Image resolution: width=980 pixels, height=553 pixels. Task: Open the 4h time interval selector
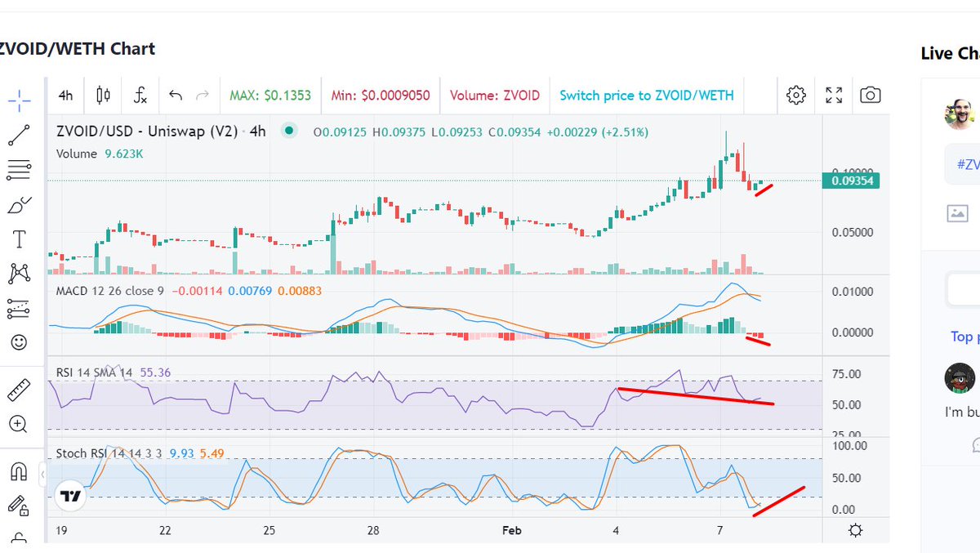pyautogui.click(x=66, y=96)
